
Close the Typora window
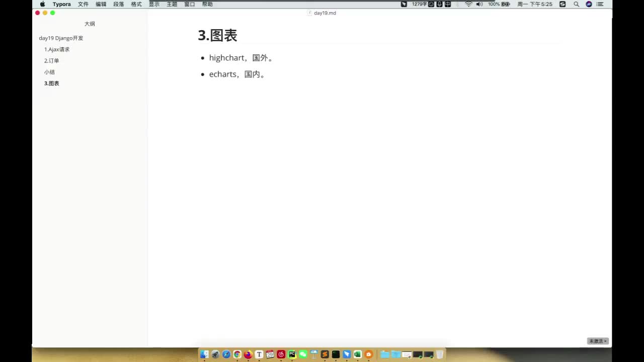pos(38,13)
